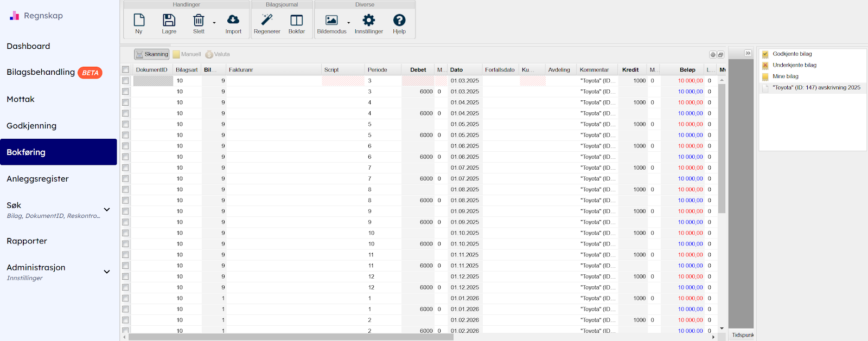Open the Godkjente bilag folder
The width and height of the screenshot is (868, 341).
(x=792, y=54)
